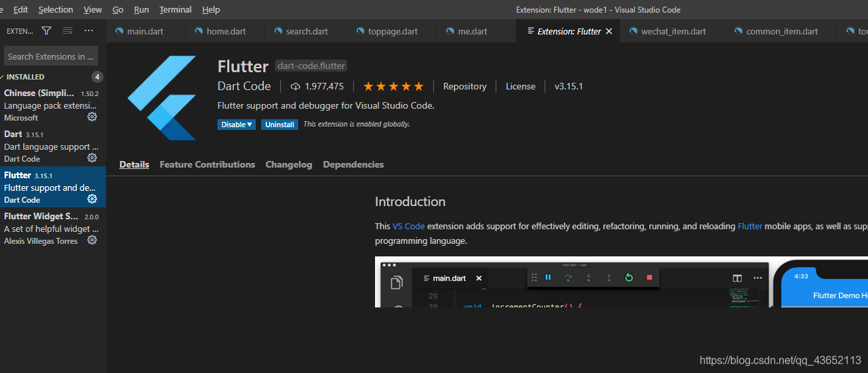Open the toppage.dart editor tab

[392, 31]
